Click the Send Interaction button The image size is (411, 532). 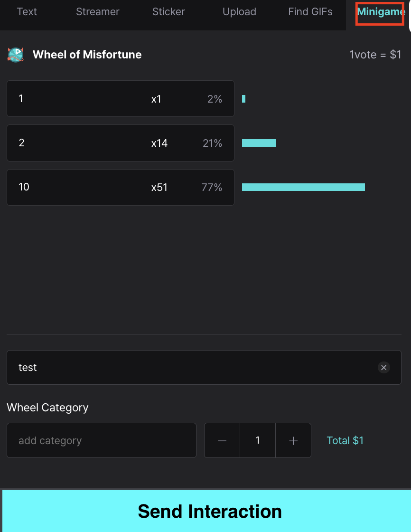tap(206, 511)
